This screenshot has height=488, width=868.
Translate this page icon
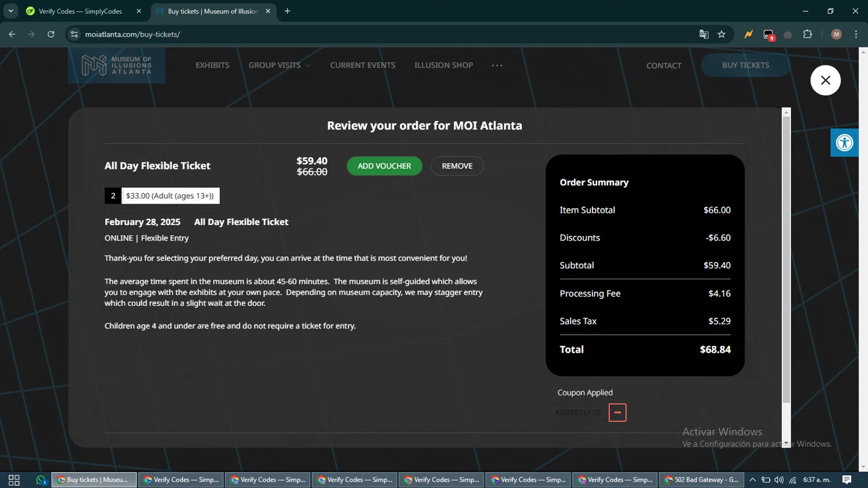(704, 35)
